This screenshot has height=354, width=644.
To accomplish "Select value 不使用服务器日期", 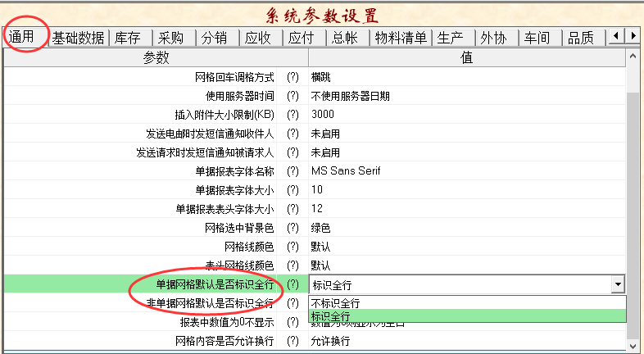I will tap(351, 96).
